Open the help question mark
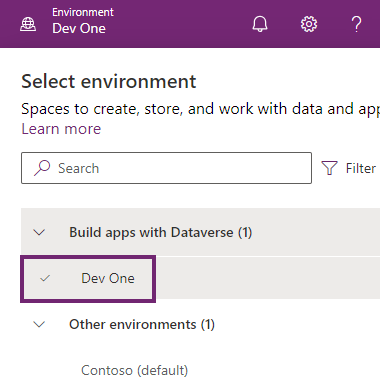This screenshot has width=380, height=388. pyautogui.click(x=356, y=24)
